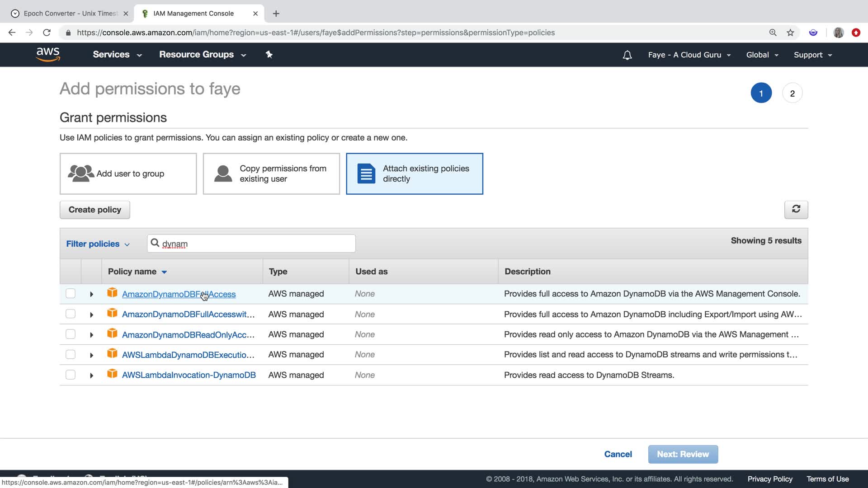Check the AmazonDynamoDBFullAccess policy checkbox
The height and width of the screenshot is (488, 868).
tap(71, 294)
